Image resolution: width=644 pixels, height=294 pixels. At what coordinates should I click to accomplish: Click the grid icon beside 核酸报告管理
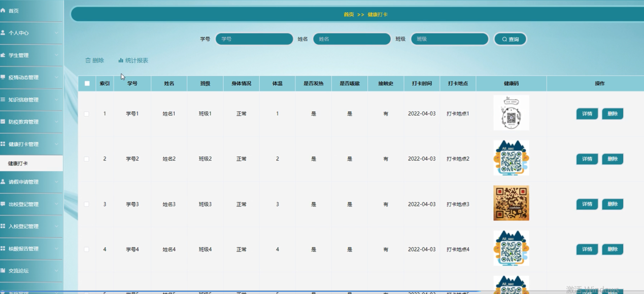tap(3, 248)
